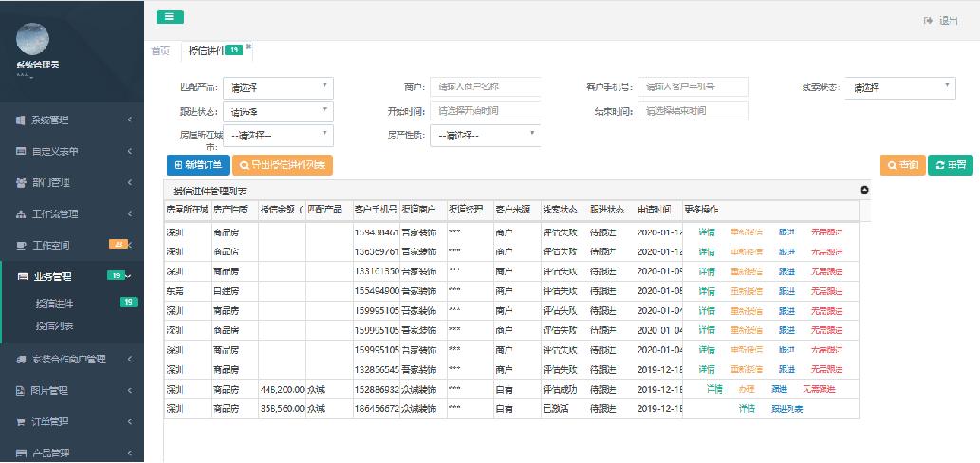Click the 358,560.00 amount cell
This screenshot has width=980, height=463.
[282, 409]
